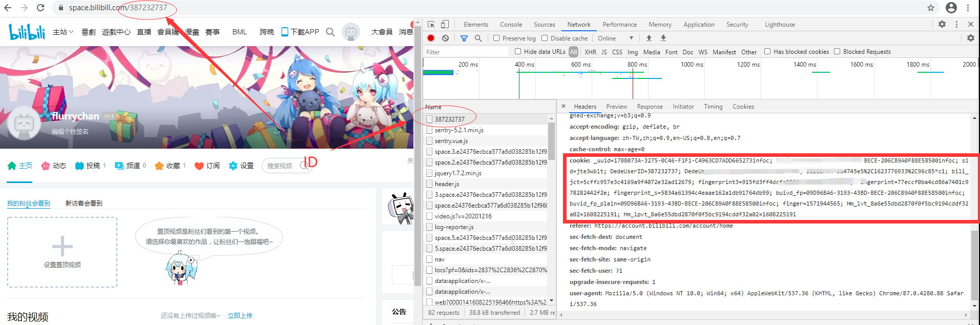
Task: Clear the network log
Action: [446, 38]
